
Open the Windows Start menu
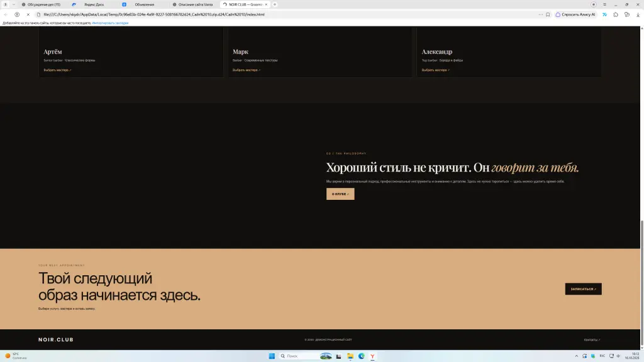[272, 356]
